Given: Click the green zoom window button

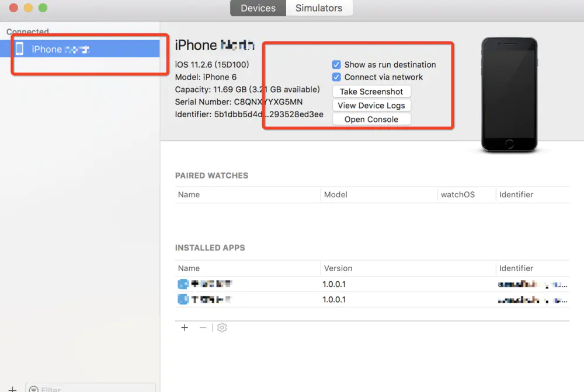Looking at the screenshot, I should point(43,8).
